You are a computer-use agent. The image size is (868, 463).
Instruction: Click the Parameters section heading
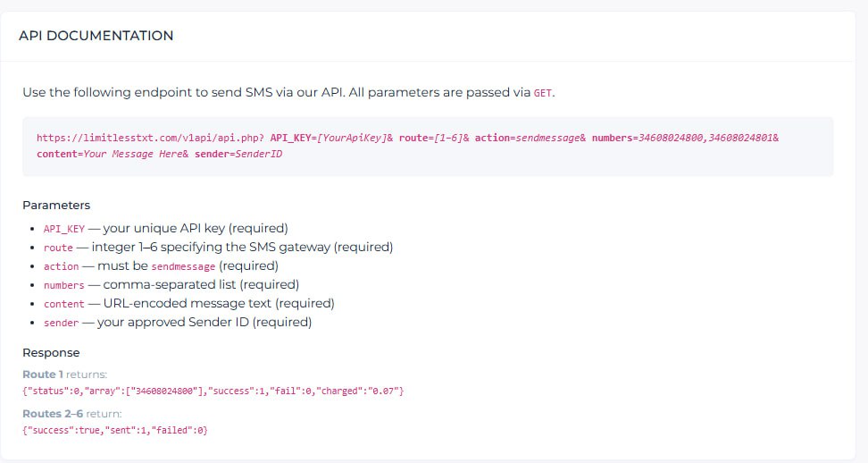(56, 205)
